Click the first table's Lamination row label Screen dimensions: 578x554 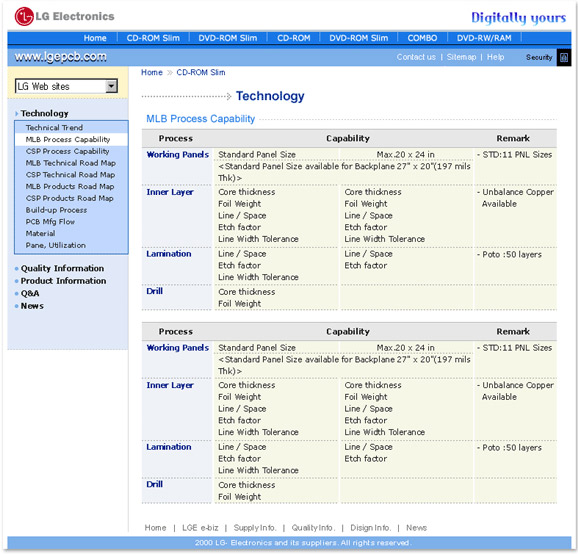tap(168, 254)
